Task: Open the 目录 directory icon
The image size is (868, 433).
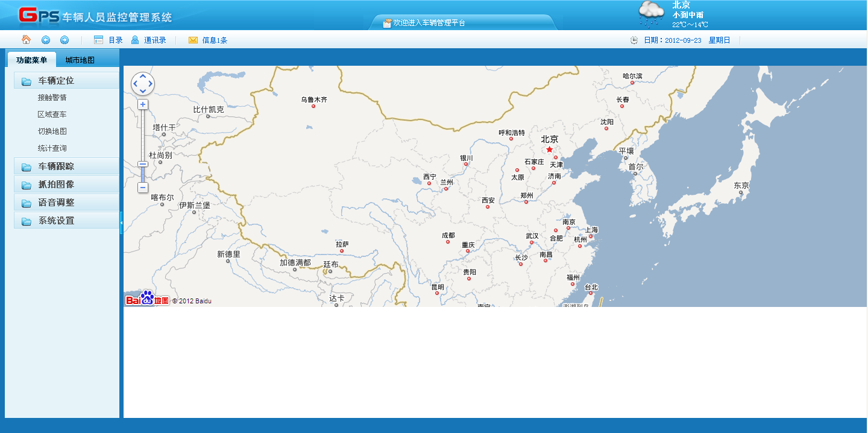Action: [x=99, y=40]
